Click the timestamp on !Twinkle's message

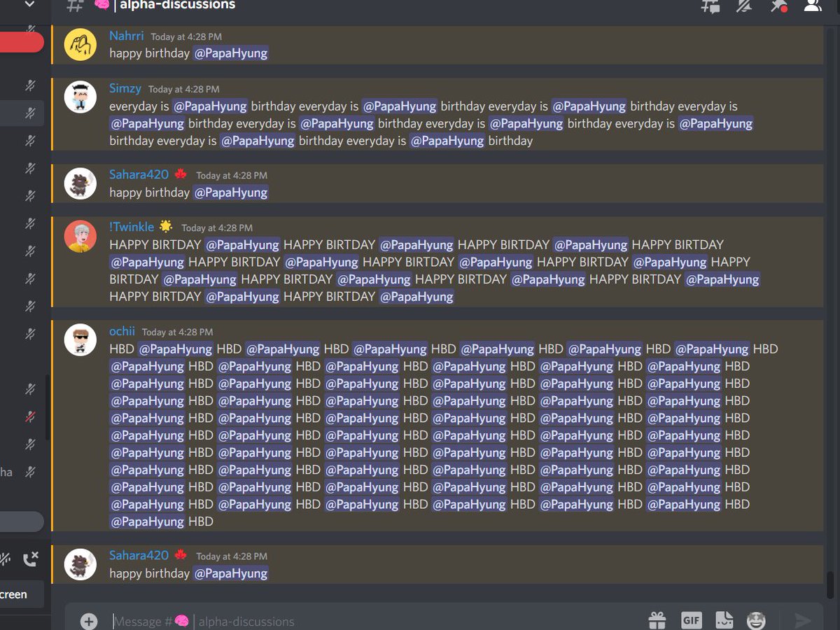217,228
